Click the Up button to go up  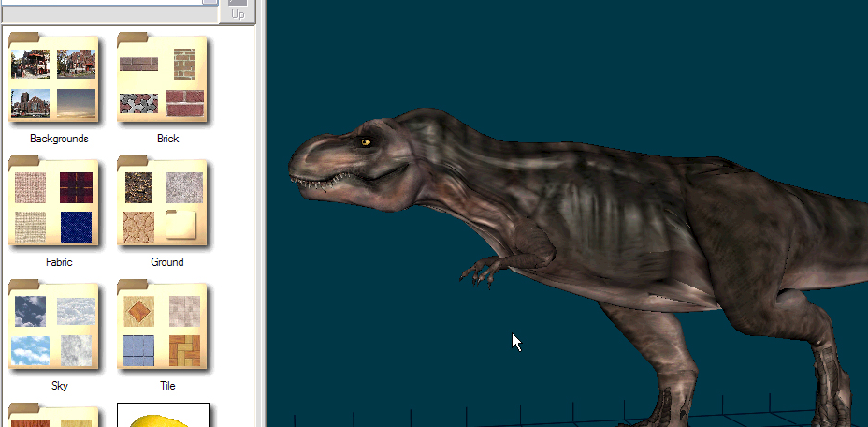click(238, 13)
